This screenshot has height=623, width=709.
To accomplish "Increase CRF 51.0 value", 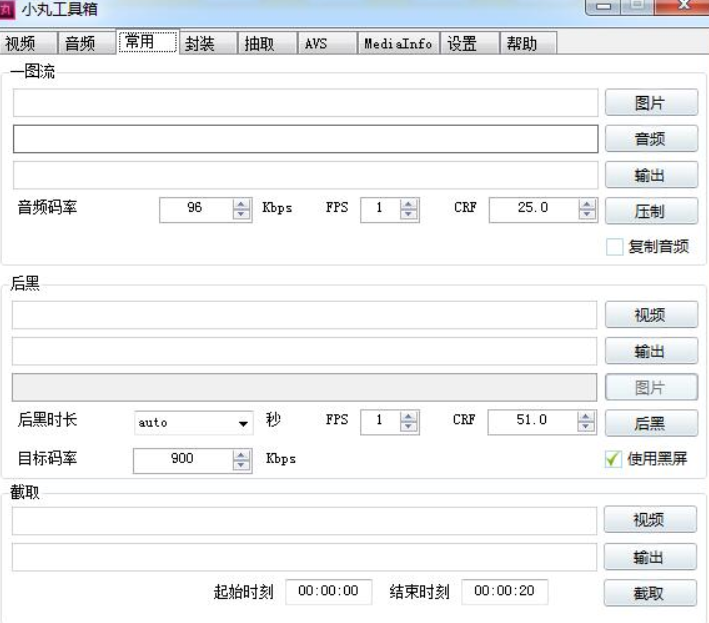I will click(x=586, y=417).
